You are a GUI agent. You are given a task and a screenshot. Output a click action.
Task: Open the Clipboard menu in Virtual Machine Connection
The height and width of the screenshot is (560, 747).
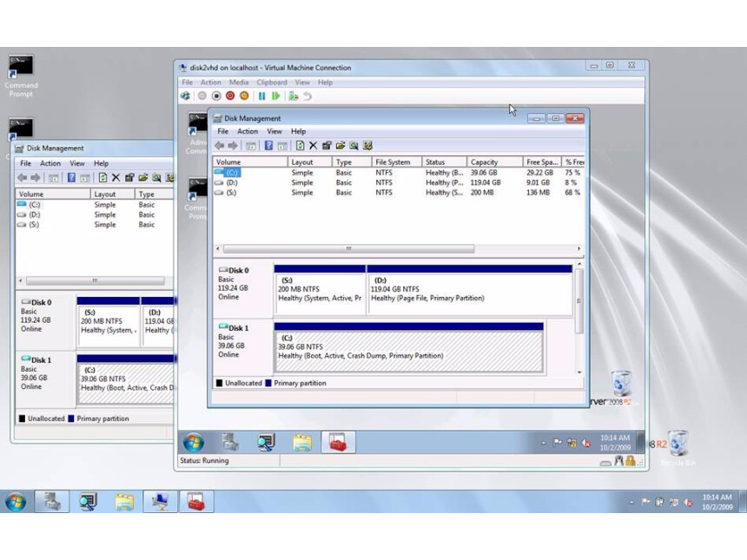coord(272,82)
